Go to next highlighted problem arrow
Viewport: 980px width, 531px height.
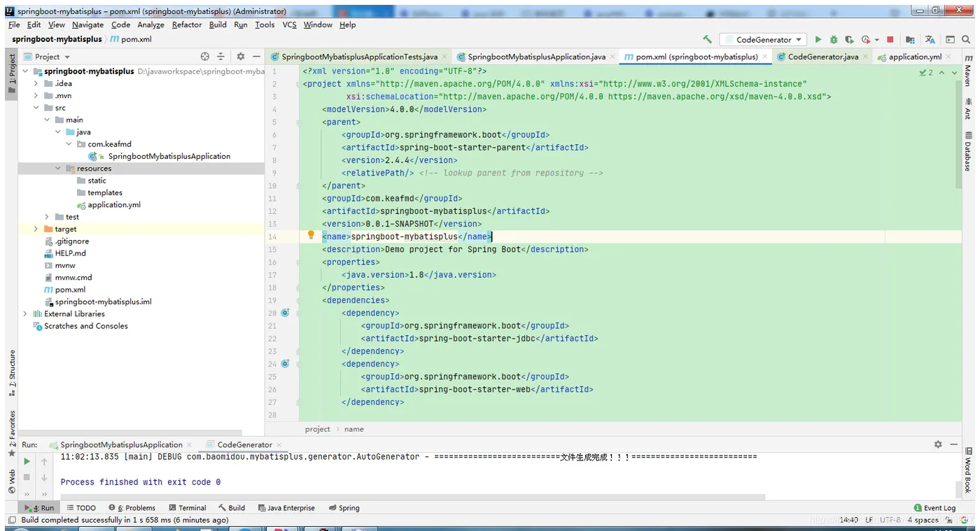tap(954, 72)
